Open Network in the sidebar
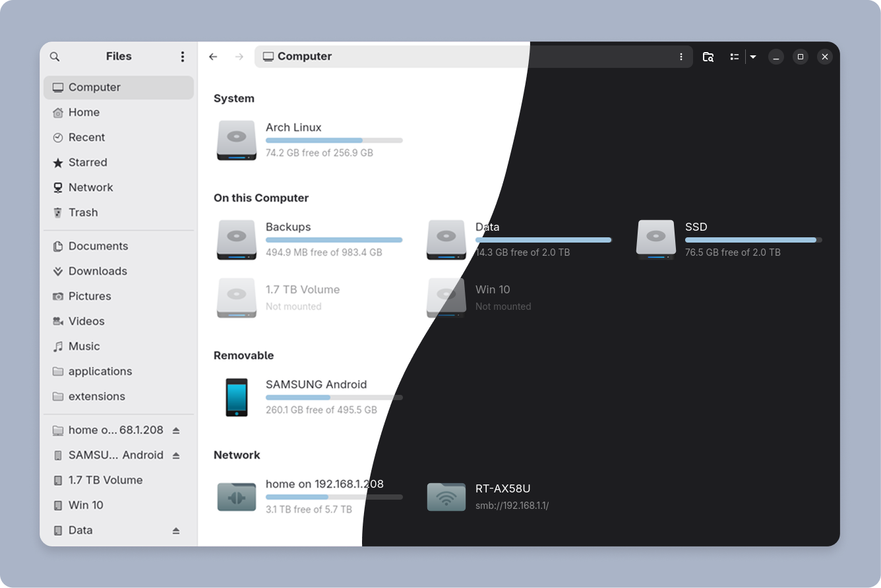The image size is (881, 588). click(119, 188)
